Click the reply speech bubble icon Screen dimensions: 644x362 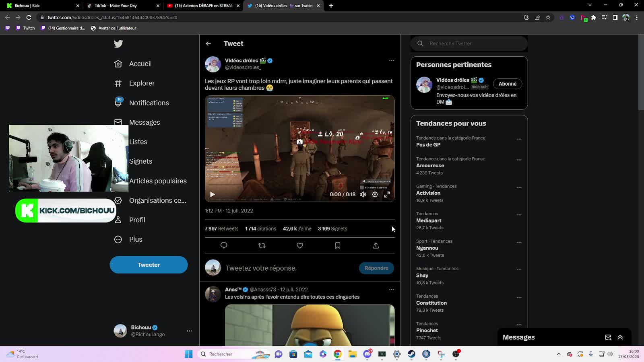[224, 245]
